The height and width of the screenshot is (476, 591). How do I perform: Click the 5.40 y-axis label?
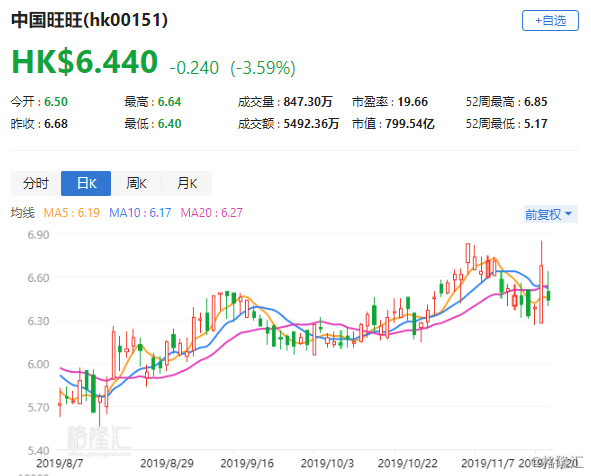point(38,451)
